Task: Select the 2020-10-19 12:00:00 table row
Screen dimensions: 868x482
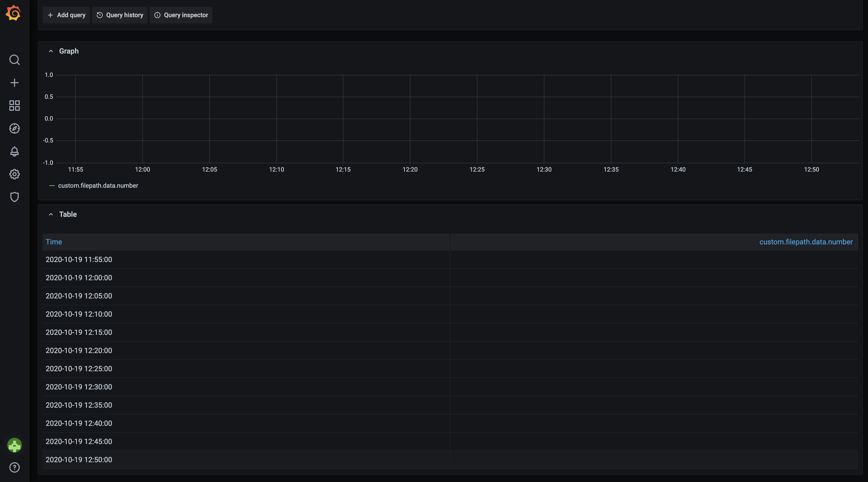Action: tap(78, 278)
